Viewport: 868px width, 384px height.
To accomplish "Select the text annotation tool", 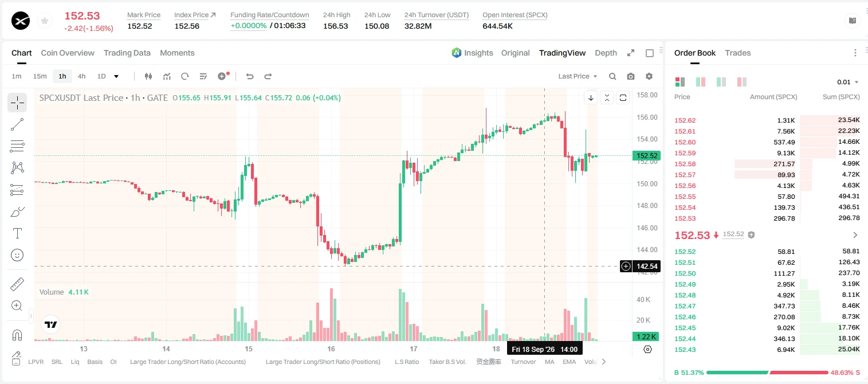I will point(17,233).
